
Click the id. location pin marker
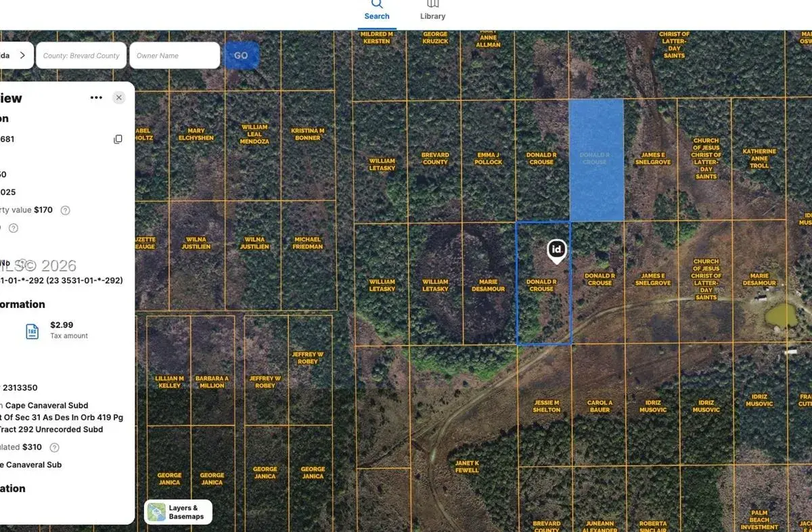point(556,251)
